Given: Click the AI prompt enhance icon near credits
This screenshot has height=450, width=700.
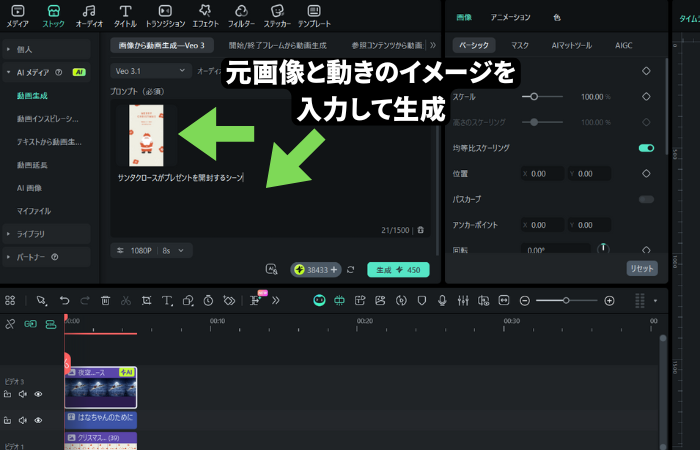Looking at the screenshot, I should coord(271,269).
